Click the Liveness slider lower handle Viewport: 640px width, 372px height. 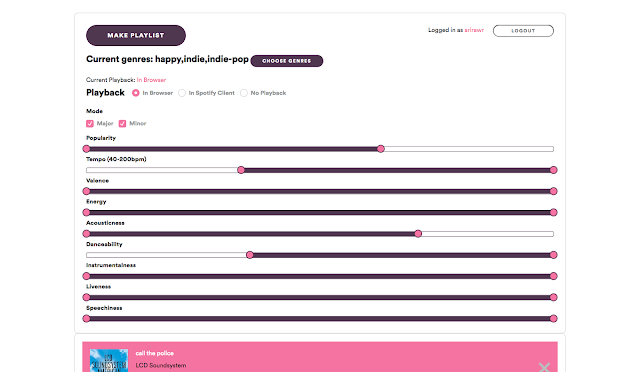pyautogui.click(x=87, y=297)
